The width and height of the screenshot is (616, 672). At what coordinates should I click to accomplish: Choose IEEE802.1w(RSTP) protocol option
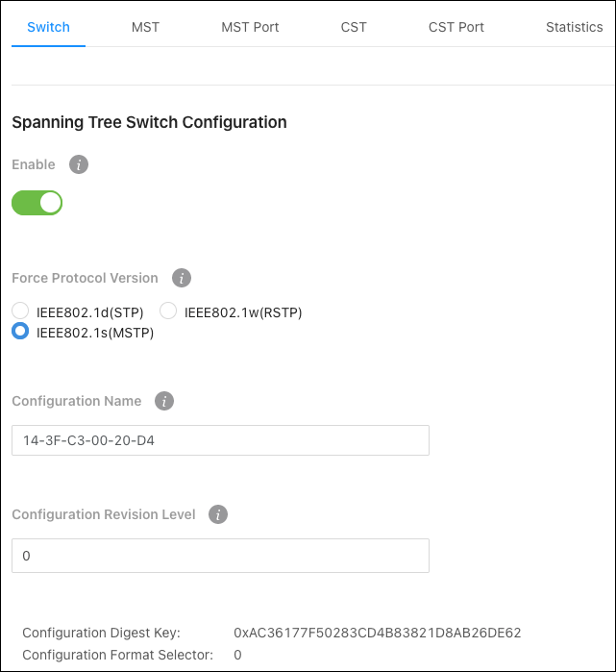(168, 311)
